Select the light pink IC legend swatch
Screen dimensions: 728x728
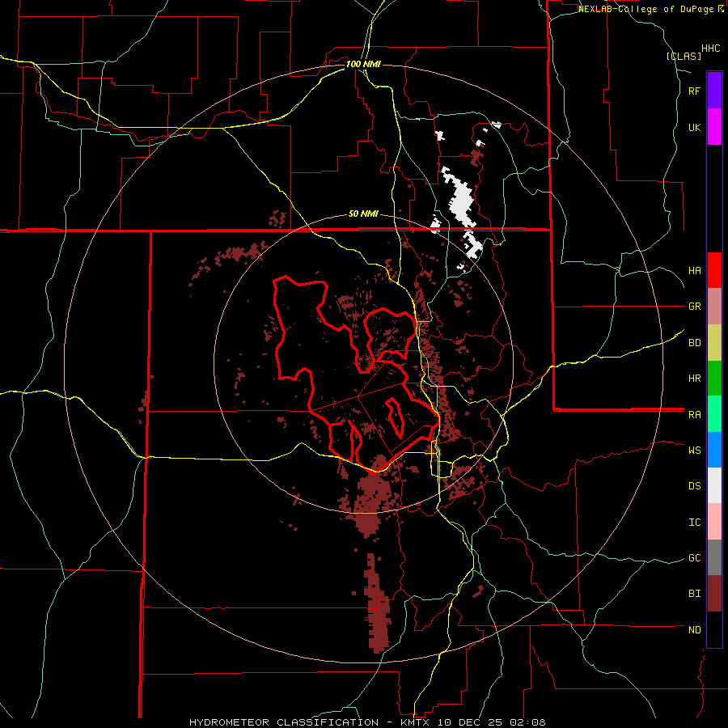[714, 522]
